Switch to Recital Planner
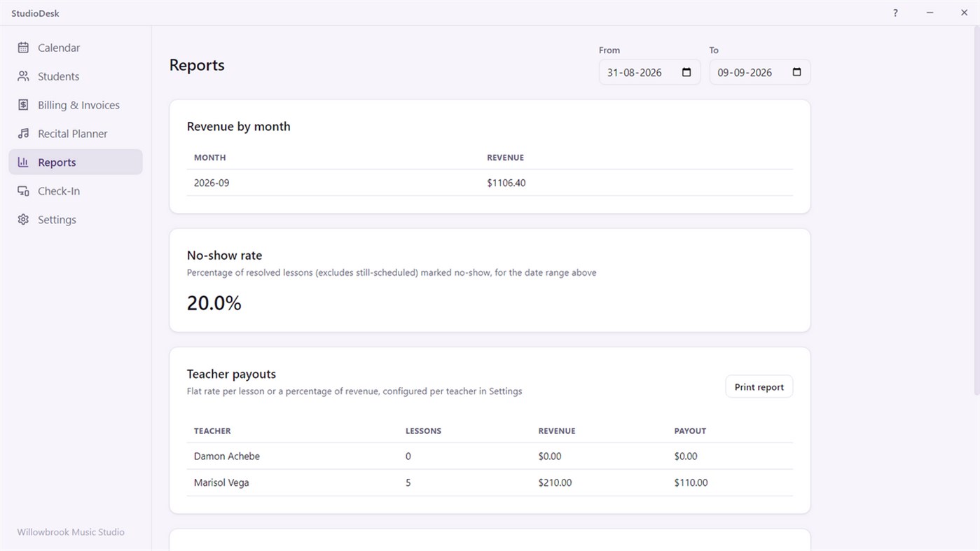The image size is (980, 551). (x=76, y=134)
